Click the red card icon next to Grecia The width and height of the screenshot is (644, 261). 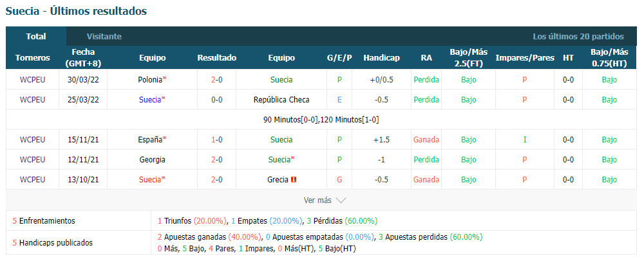(x=294, y=180)
